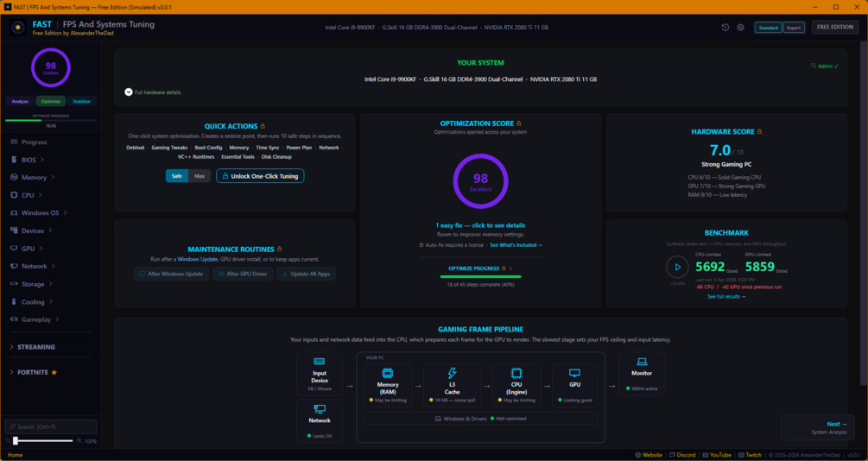Click the Fortnite star icon
This screenshot has width=868, height=461.
(54, 372)
